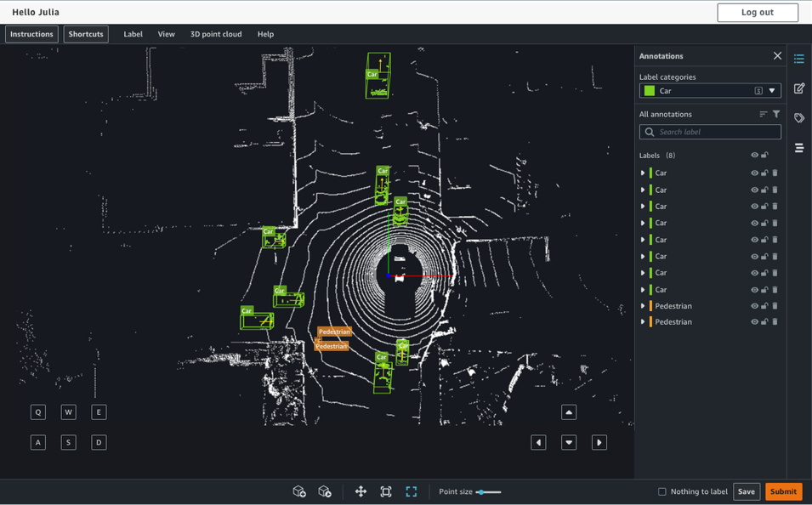Open the edit annotation pencil panel
This screenshot has height=505, width=812.
(799, 88)
